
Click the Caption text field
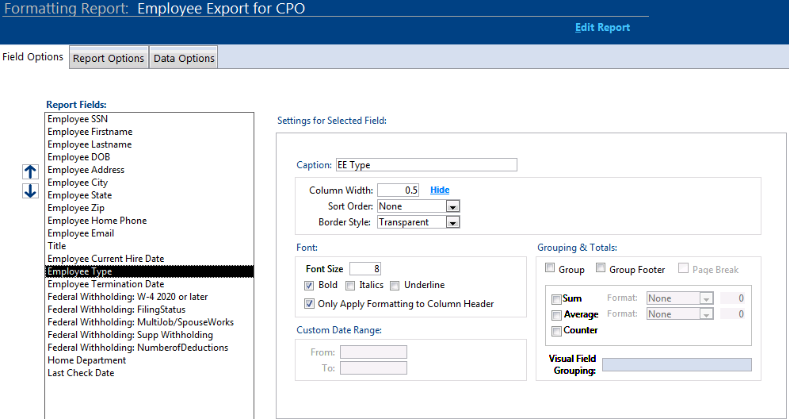[426, 165]
